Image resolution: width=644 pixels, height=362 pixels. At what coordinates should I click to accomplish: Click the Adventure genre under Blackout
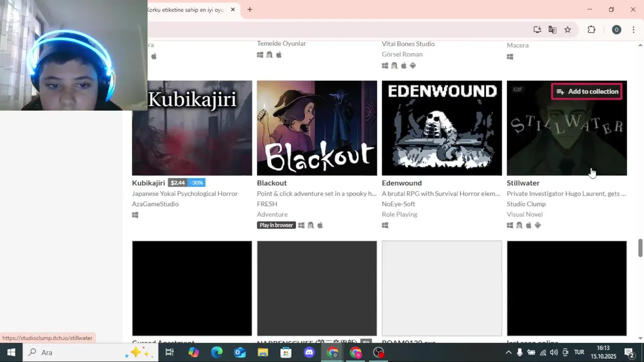(x=272, y=215)
